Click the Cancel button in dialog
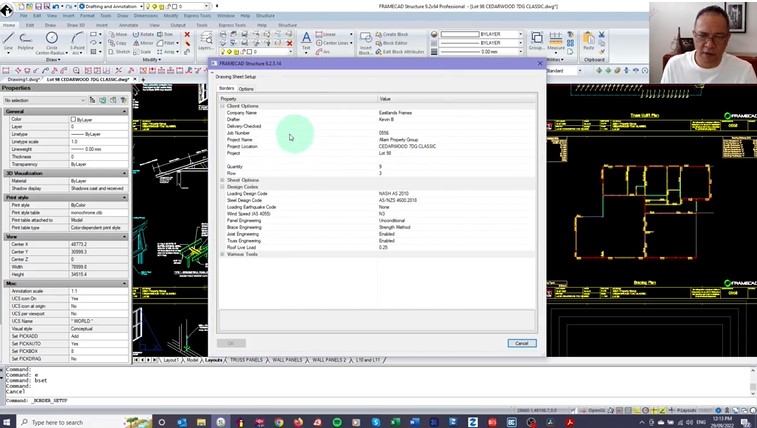Viewport: 757px width, 428px height. [522, 343]
